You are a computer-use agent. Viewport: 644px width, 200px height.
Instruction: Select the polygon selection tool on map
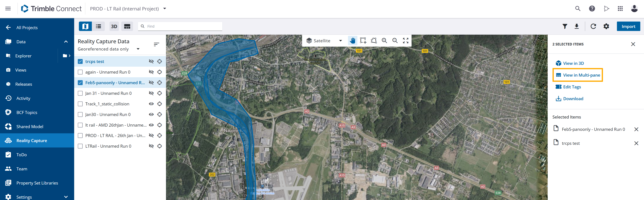(x=374, y=41)
